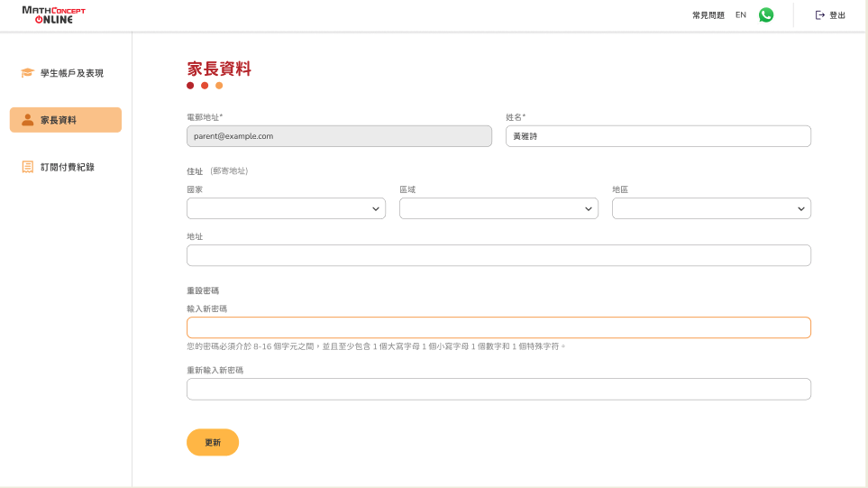This screenshot has height=488, width=868.
Task: Click the WhatsApp icon in header
Action: click(766, 15)
